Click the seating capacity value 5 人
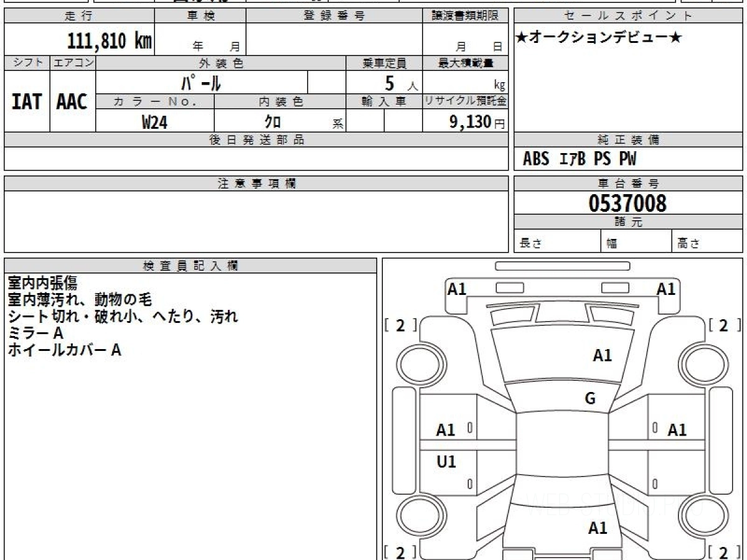This screenshot has width=747, height=560. (x=401, y=83)
